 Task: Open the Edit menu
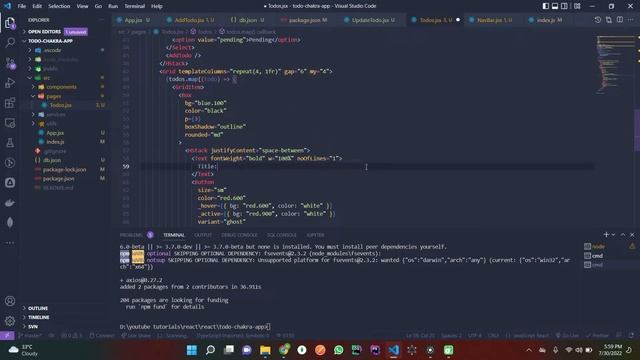pos(37,6)
